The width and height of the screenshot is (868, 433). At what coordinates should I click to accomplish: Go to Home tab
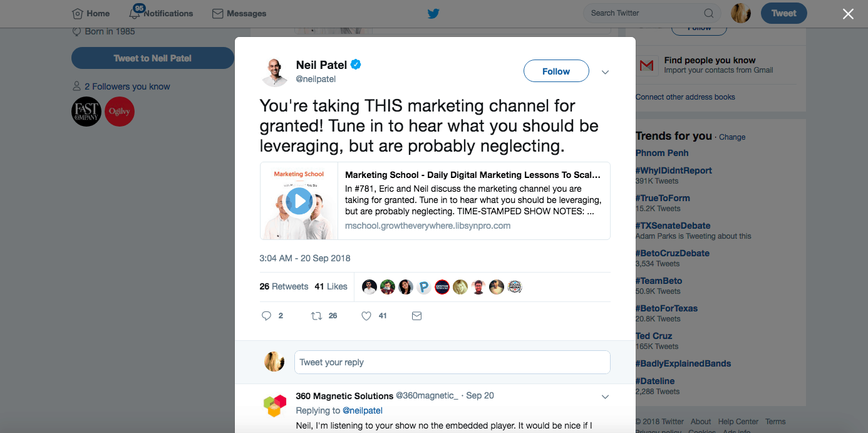pos(91,13)
